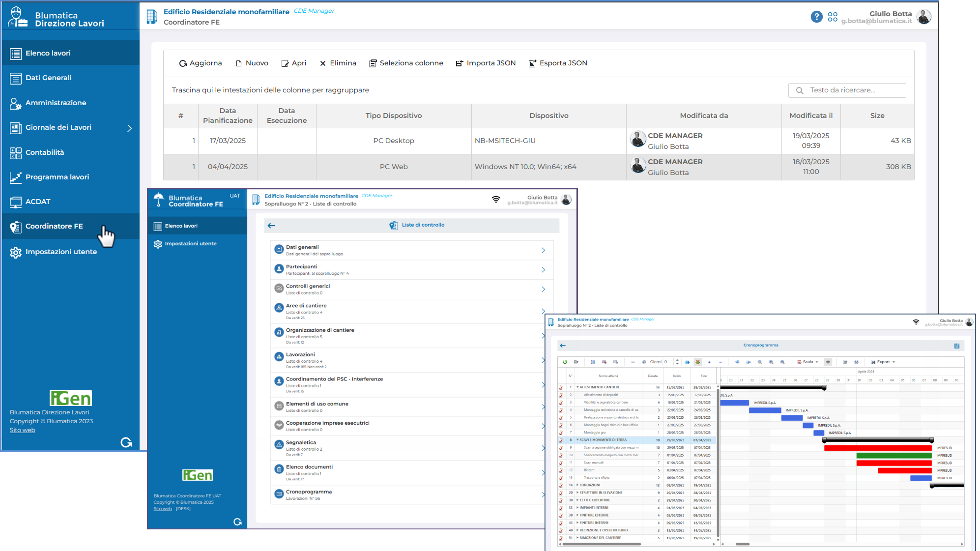Click the green reload icon in the Gantt toolbar
The width and height of the screenshot is (980, 551).
[565, 362]
